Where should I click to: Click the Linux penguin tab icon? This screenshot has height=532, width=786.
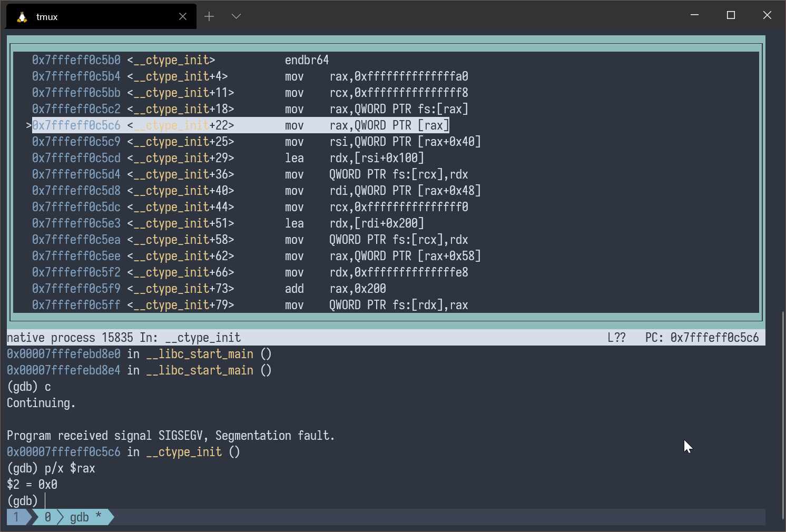pyautogui.click(x=22, y=17)
